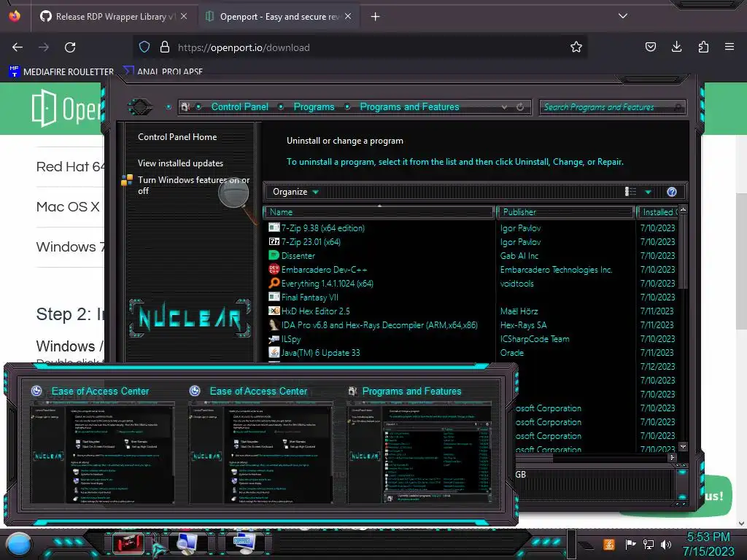Open the Pocket save icon
Screen dimensions: 747x560
[x=650, y=47]
